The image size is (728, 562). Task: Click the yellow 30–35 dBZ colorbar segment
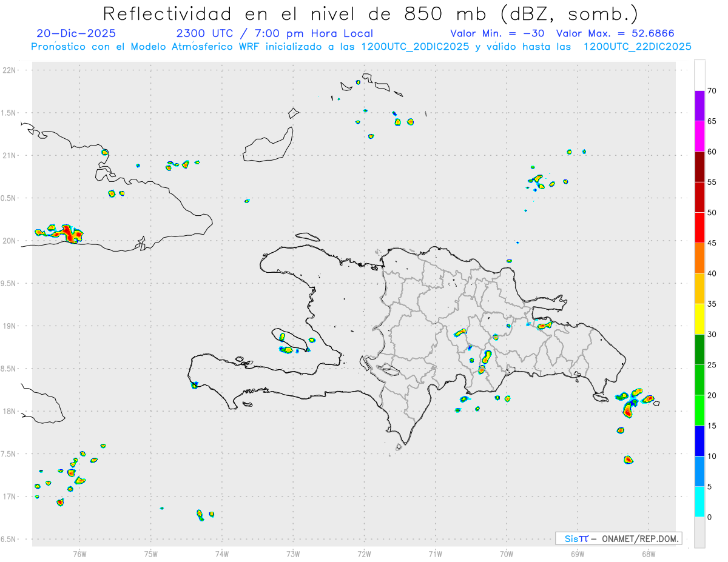pyautogui.click(x=699, y=319)
